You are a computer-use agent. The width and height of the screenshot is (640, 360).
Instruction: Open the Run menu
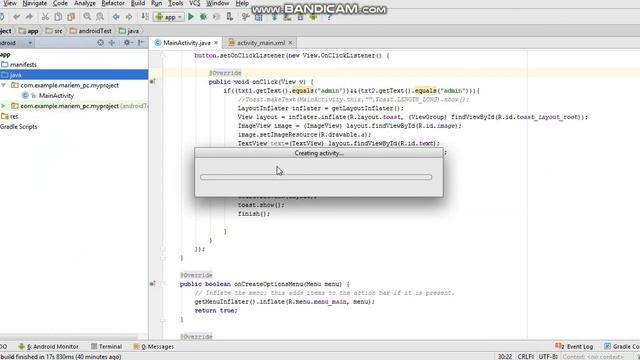click(156, 3)
